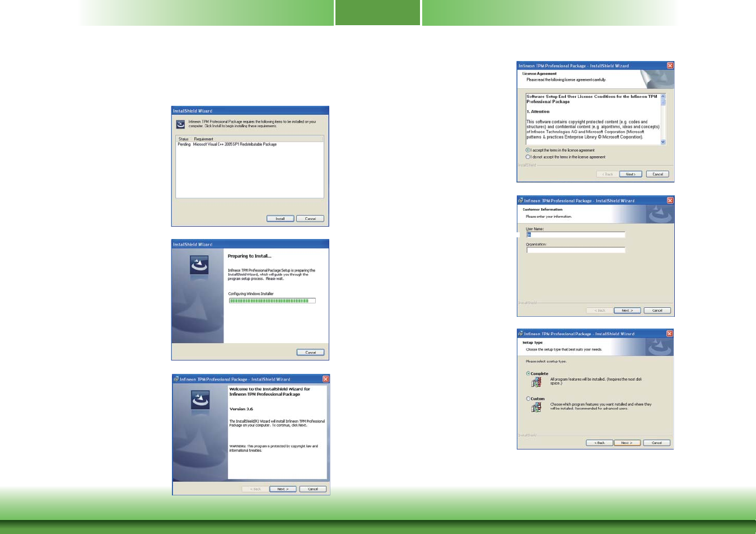Cancel the Preparing to Install dialog

(311, 353)
